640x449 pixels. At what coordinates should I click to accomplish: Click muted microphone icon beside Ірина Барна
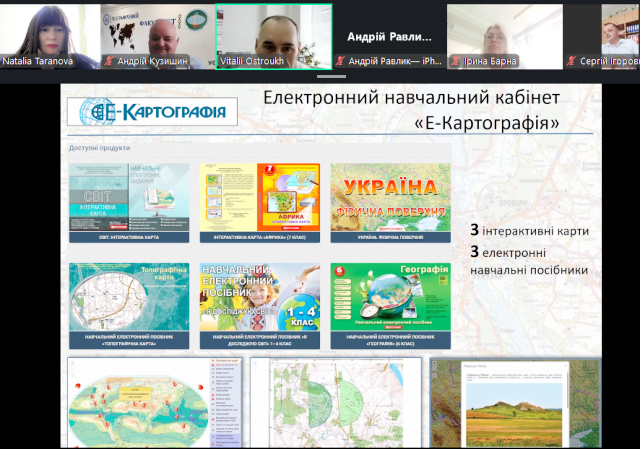[455, 61]
